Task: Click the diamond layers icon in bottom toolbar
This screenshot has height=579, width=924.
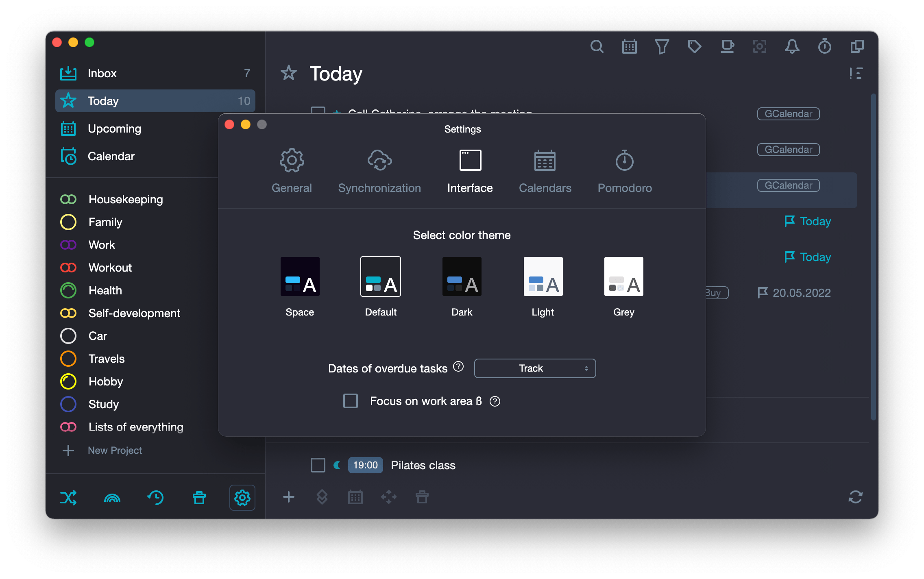Action: tap(322, 497)
